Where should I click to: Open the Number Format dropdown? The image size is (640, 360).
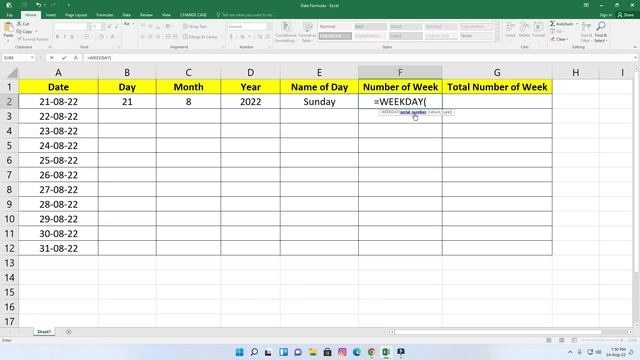click(x=269, y=27)
